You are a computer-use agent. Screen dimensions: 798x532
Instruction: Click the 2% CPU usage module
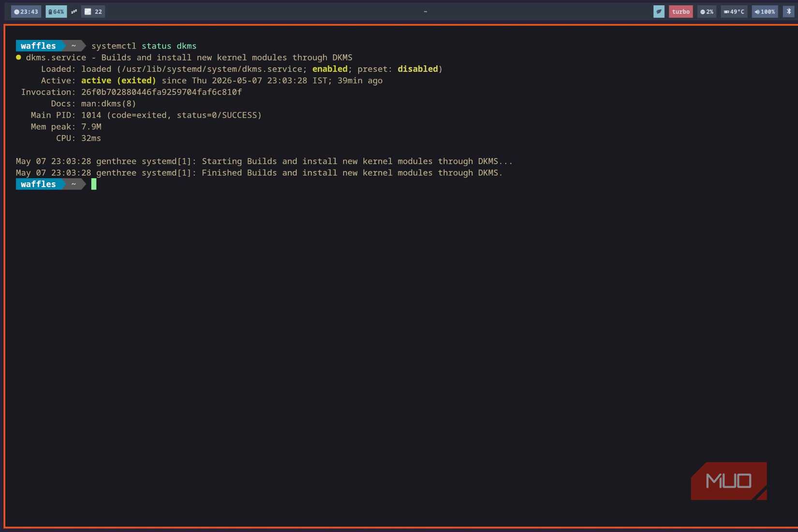[x=707, y=12]
